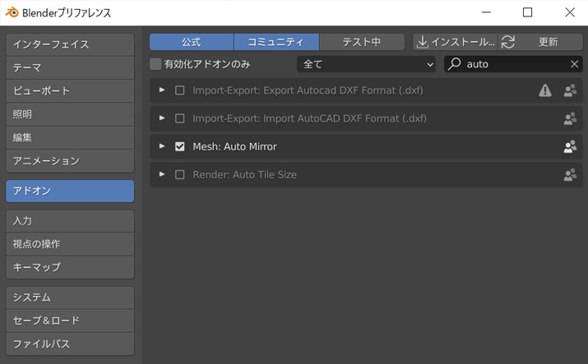Toggle the 公式 support level filter

pyautogui.click(x=192, y=42)
